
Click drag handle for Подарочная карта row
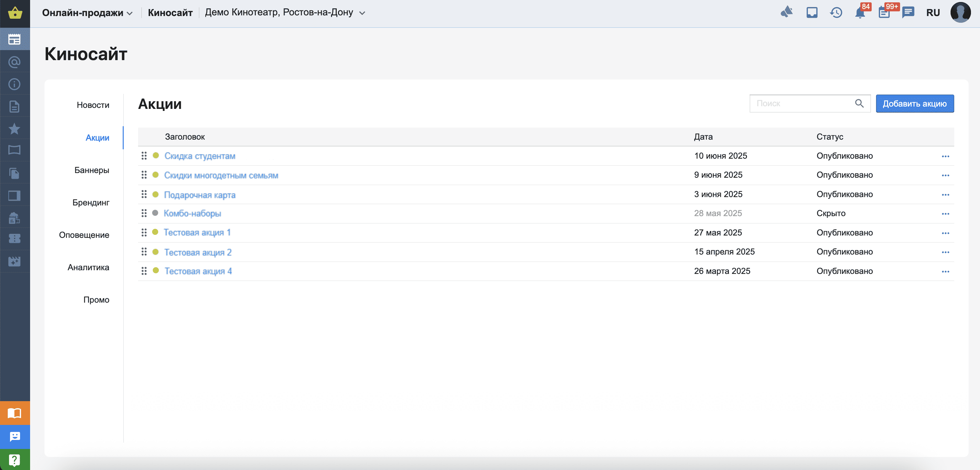coord(144,194)
